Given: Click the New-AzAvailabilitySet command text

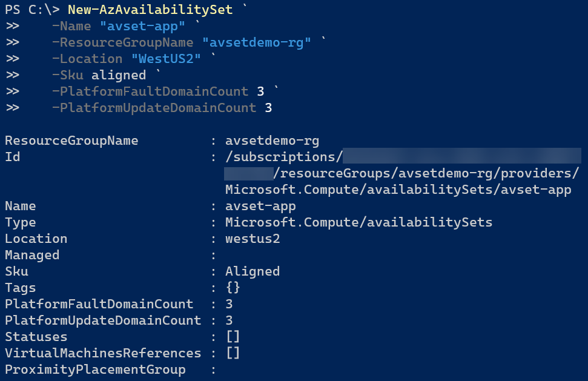Looking at the screenshot, I should [150, 9].
